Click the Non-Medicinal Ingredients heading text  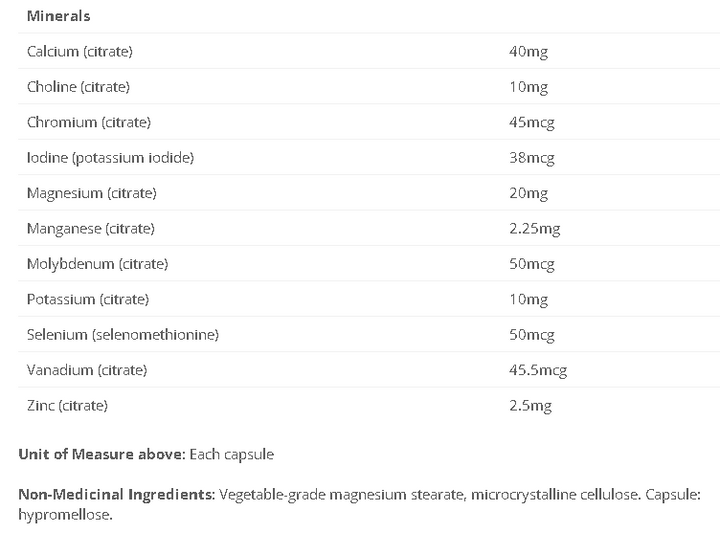[x=117, y=494]
